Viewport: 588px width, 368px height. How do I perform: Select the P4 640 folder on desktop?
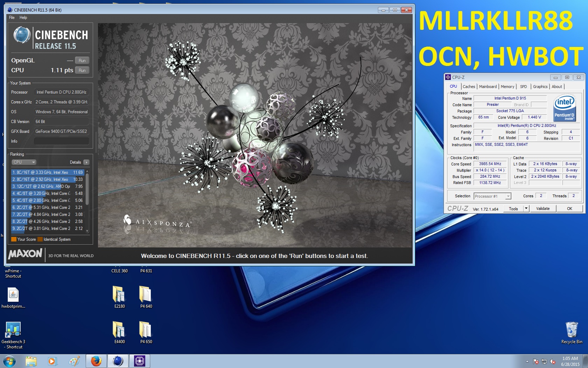(x=146, y=297)
